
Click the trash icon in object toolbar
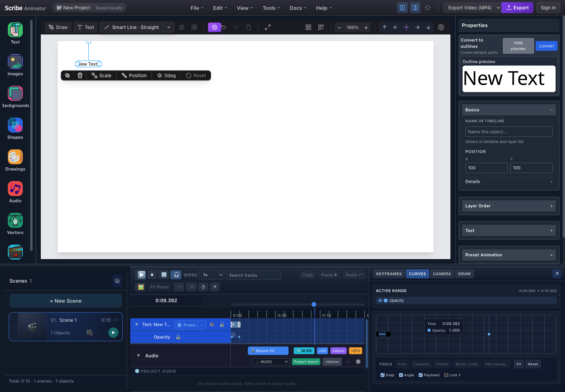click(80, 76)
